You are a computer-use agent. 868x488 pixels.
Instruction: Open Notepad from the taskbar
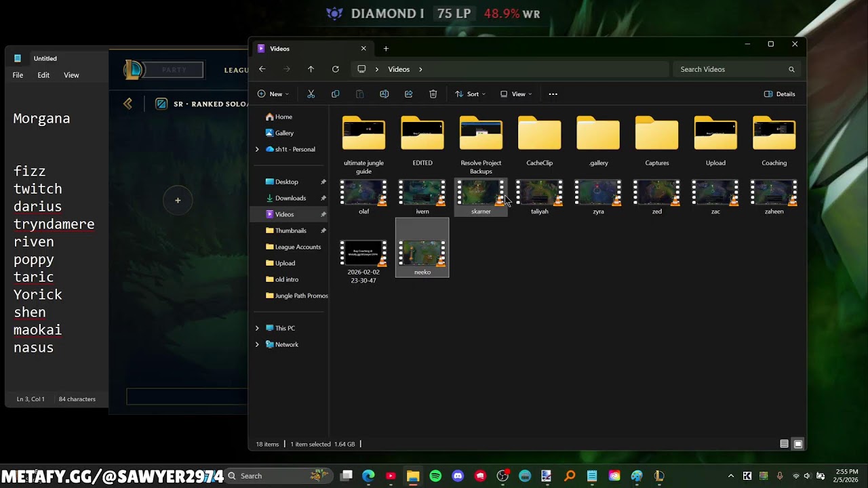592,476
